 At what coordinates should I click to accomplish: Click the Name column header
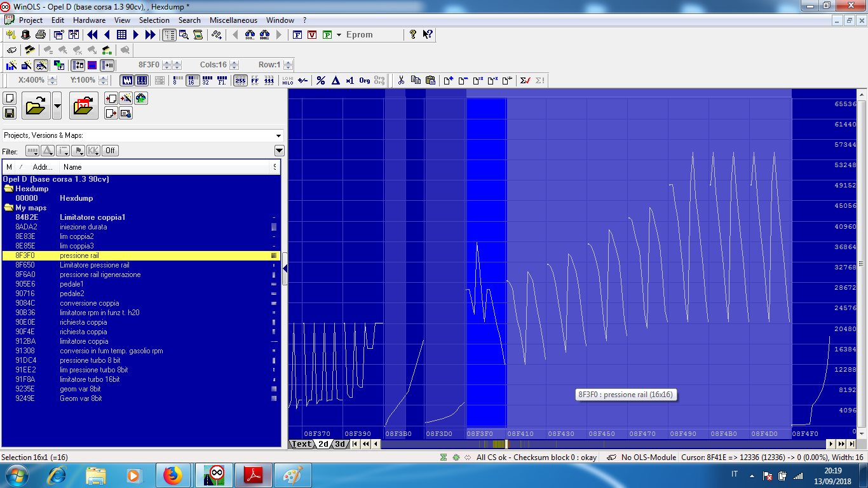coord(165,167)
